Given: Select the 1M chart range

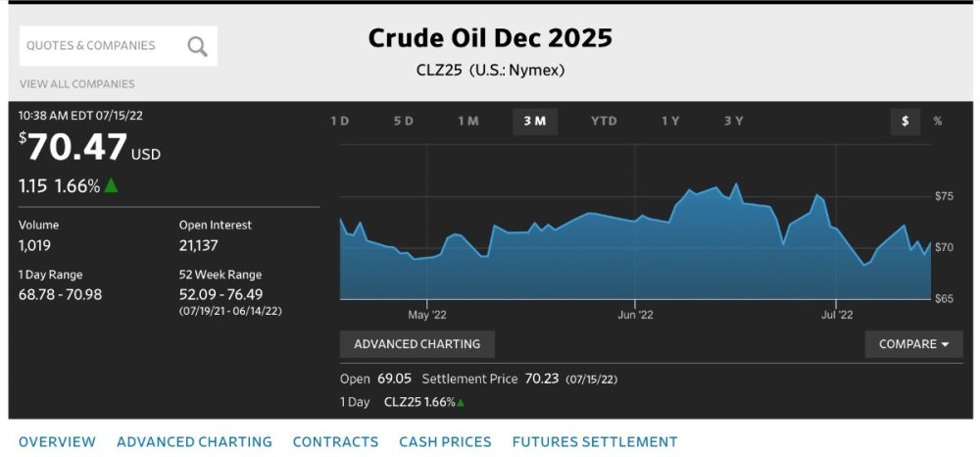Looking at the screenshot, I should 468,122.
